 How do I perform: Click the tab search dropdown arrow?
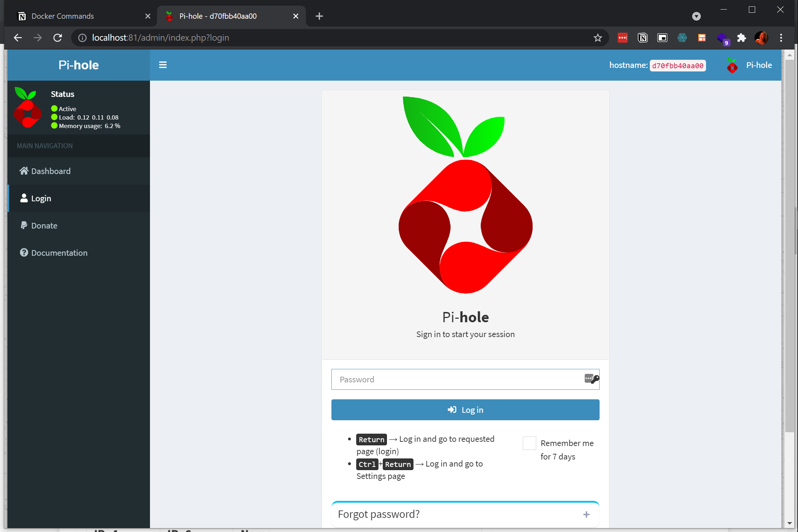click(696, 16)
